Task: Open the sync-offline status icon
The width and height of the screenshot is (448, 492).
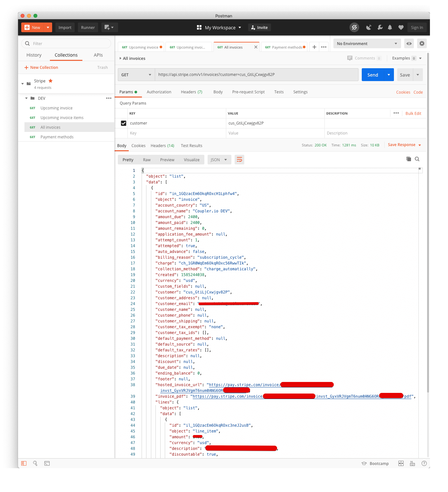Action: click(354, 27)
